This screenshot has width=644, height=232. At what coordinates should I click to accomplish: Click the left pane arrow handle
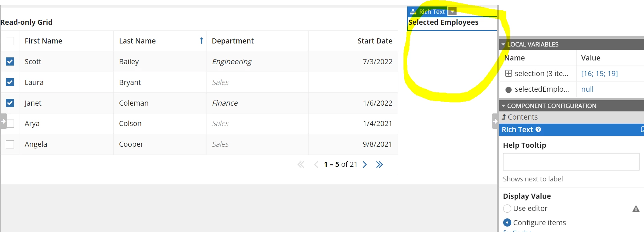[3, 121]
